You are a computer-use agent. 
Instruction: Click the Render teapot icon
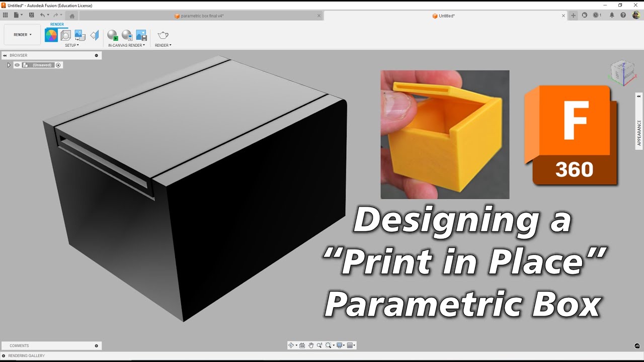point(163,35)
